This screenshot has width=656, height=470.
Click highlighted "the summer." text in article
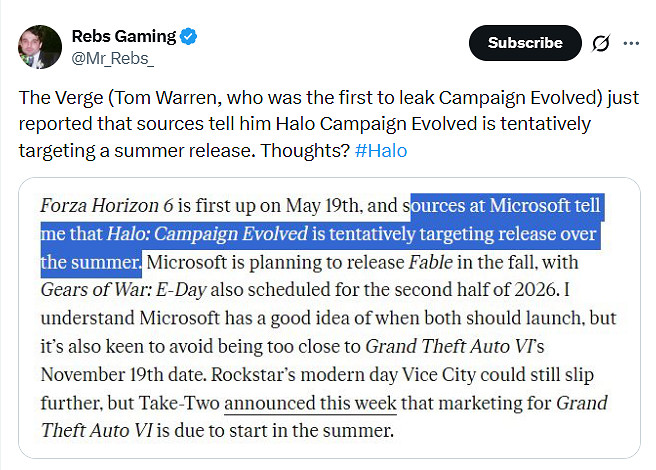(91, 264)
